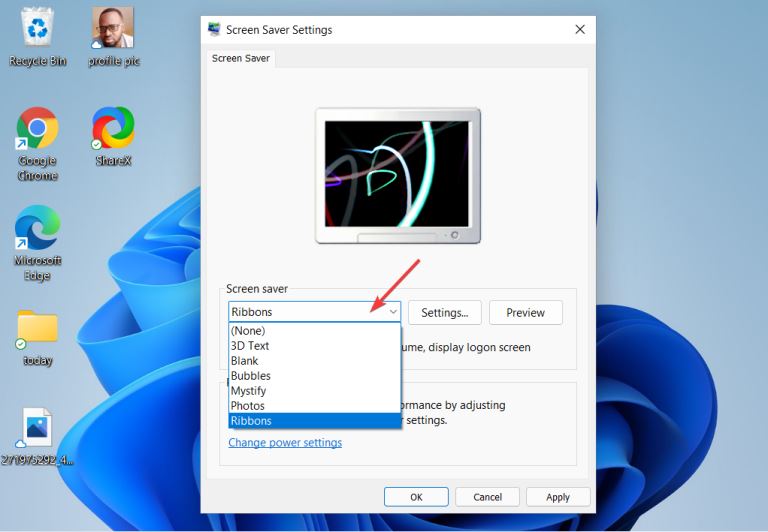Click the Apply button
Image resolution: width=768 pixels, height=532 pixels.
558,497
